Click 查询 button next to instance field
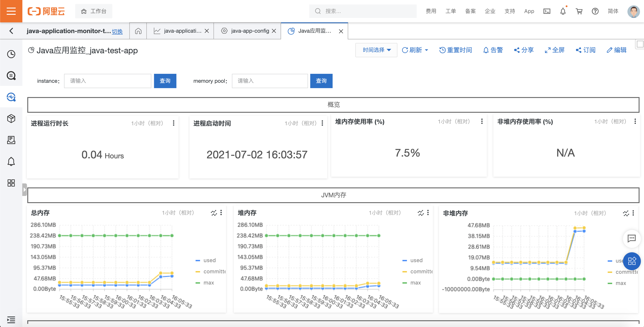Viewport: 644px width, 327px height. click(x=165, y=81)
